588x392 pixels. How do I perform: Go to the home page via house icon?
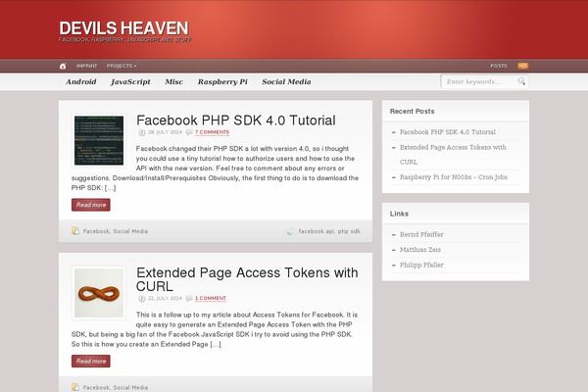point(63,66)
